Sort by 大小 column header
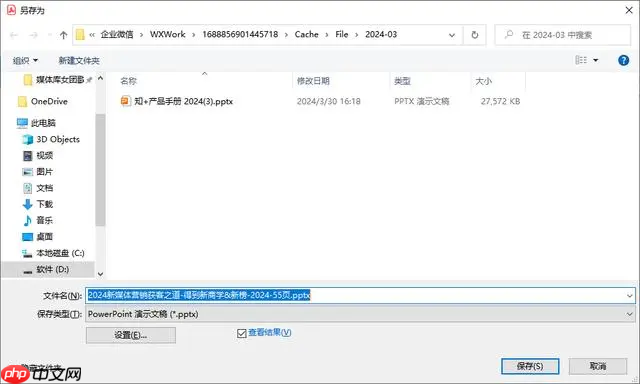The height and width of the screenshot is (384, 640). coord(483,81)
